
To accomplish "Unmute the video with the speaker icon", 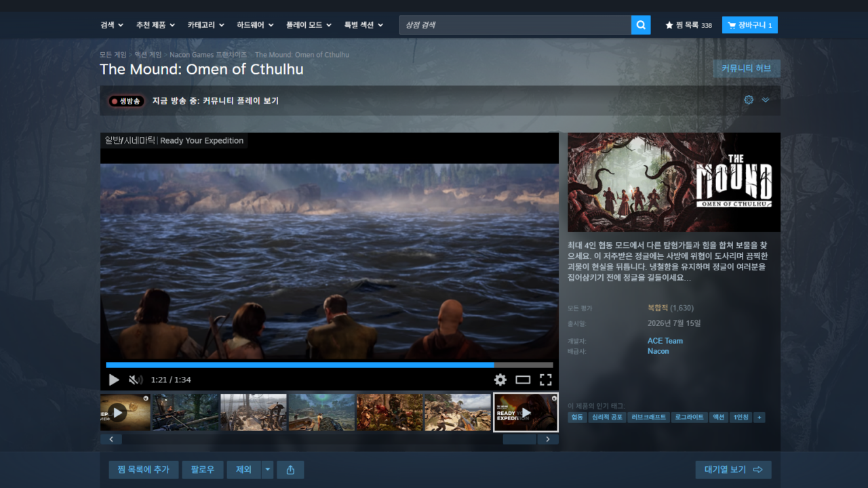I will click(x=136, y=380).
